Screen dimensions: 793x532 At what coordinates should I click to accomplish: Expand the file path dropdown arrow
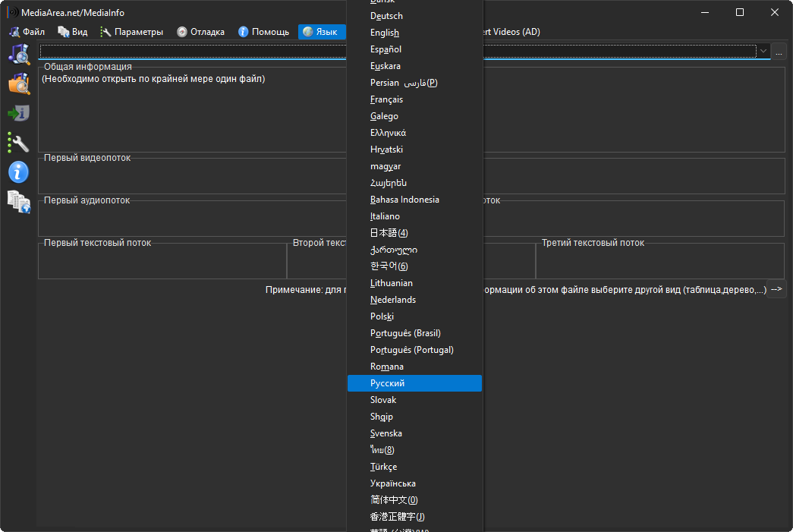point(763,52)
